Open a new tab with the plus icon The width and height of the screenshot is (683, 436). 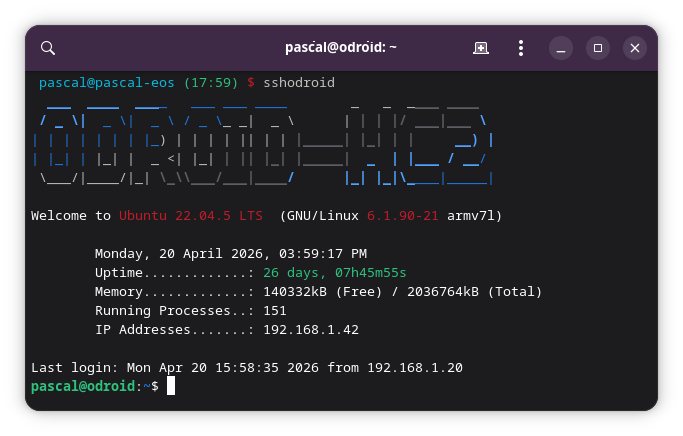[x=481, y=48]
